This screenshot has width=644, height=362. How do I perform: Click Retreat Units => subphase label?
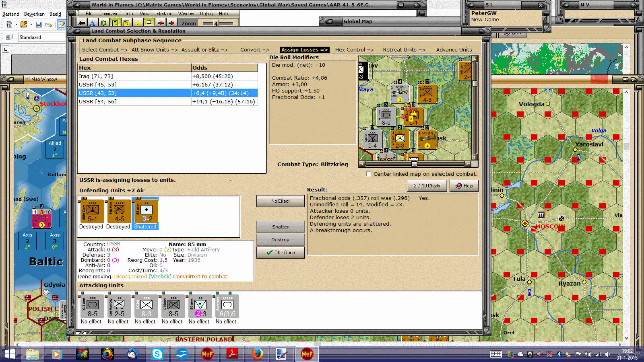[404, 50]
